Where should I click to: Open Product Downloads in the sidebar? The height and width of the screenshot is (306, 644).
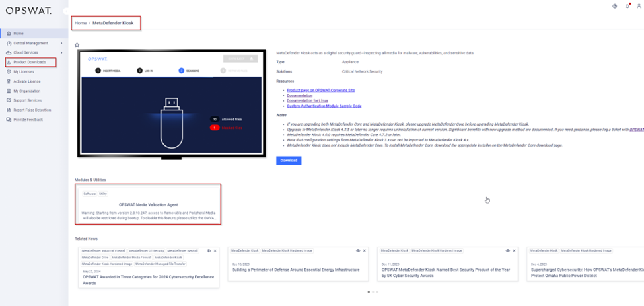pos(30,62)
